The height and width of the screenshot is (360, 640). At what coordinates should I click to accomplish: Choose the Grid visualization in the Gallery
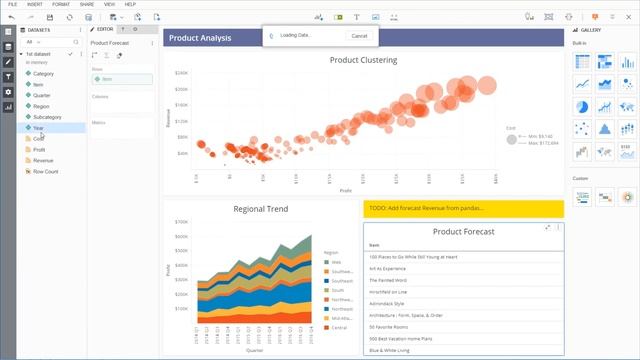pos(582,62)
